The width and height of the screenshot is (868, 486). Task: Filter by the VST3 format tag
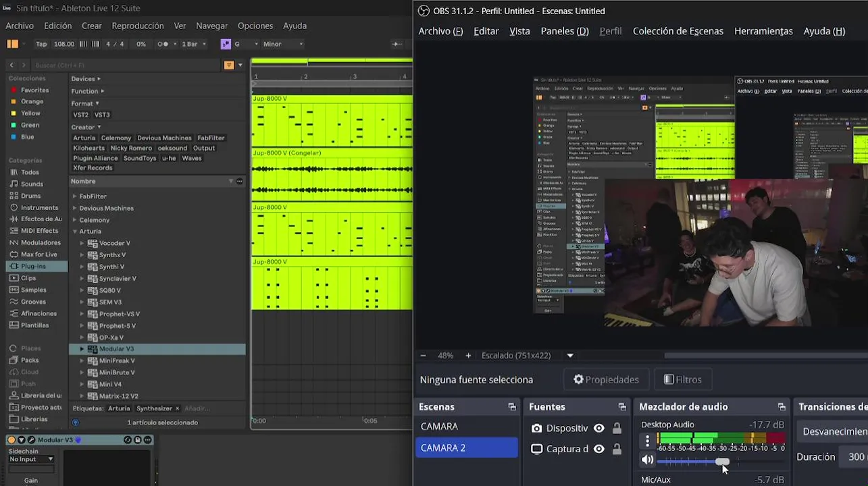(102, 115)
